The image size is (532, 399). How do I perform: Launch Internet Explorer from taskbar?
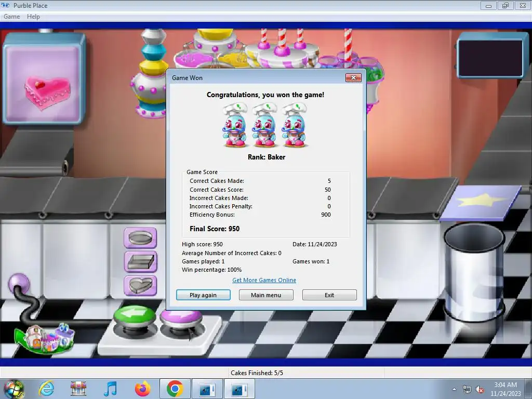(x=46, y=389)
